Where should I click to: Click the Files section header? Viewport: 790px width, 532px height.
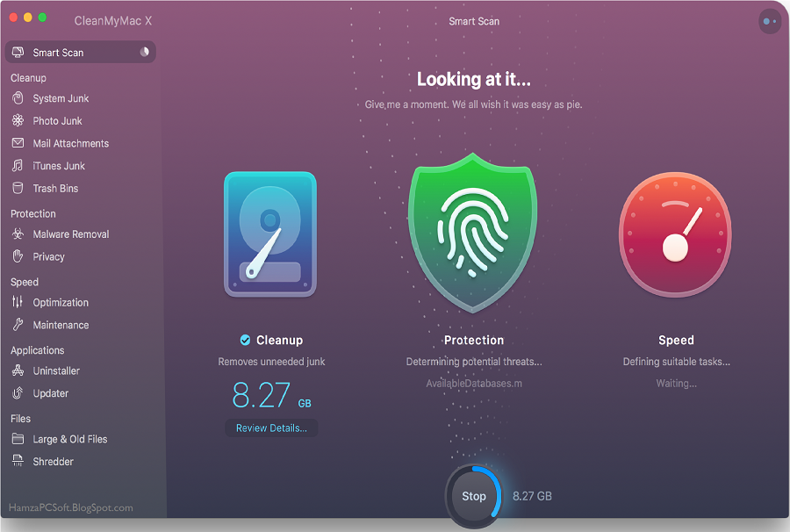21,419
